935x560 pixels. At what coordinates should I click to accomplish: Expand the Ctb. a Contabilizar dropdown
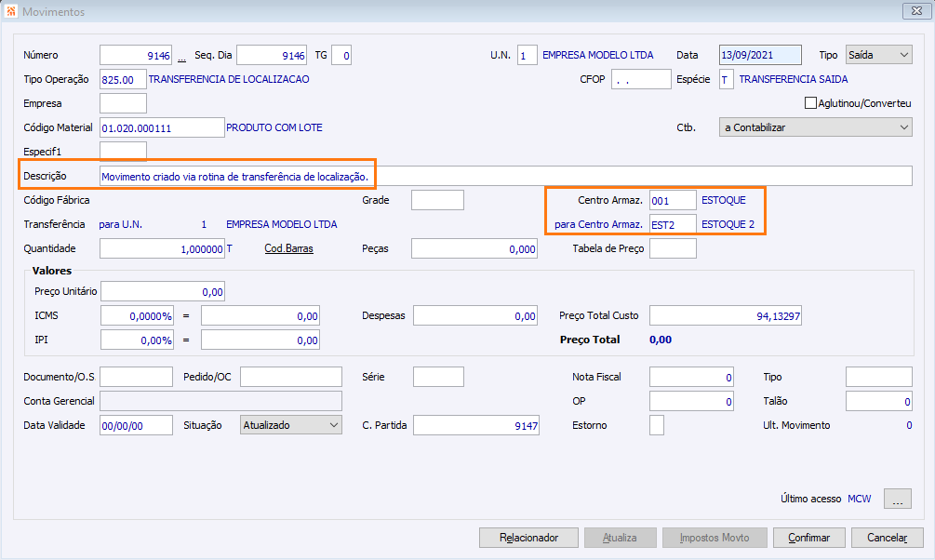click(816, 127)
